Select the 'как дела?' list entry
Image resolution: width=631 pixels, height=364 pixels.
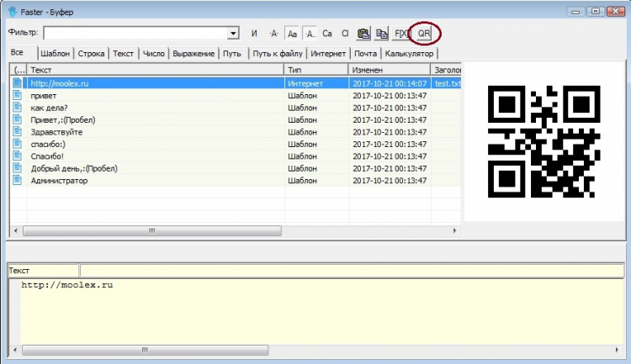point(49,108)
